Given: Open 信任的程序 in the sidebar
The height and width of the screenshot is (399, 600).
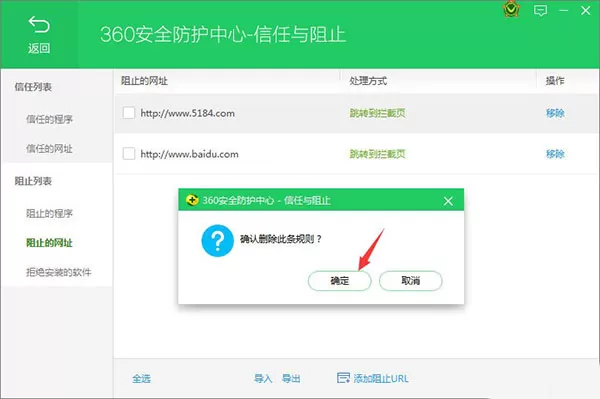Looking at the screenshot, I should tap(49, 119).
